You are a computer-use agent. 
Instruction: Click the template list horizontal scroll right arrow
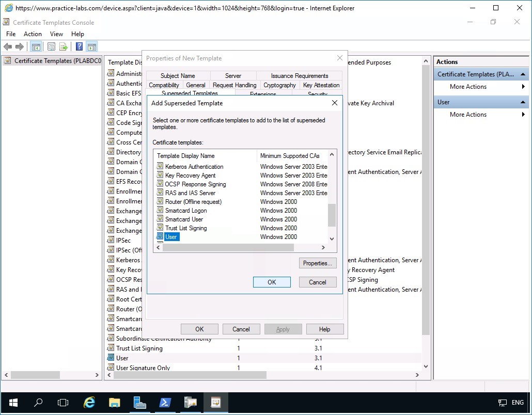(323, 248)
